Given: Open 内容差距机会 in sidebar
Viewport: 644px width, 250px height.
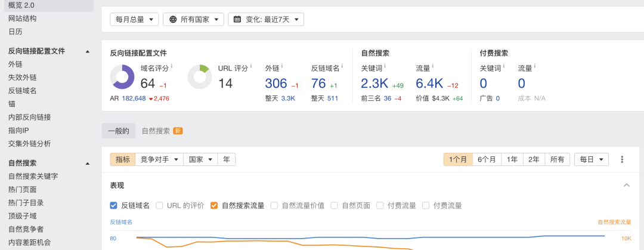Looking at the screenshot, I should click(30, 242).
